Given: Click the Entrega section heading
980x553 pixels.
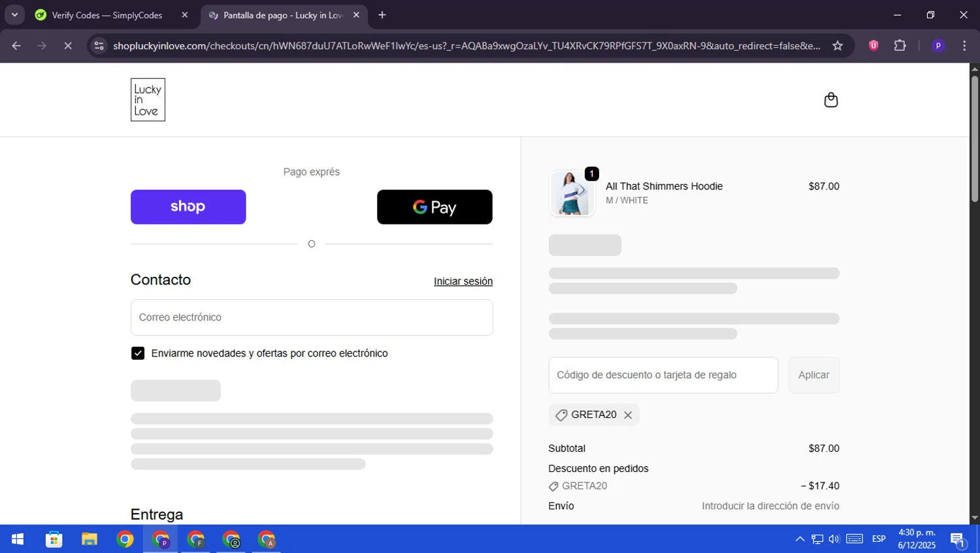Looking at the screenshot, I should click(157, 514).
